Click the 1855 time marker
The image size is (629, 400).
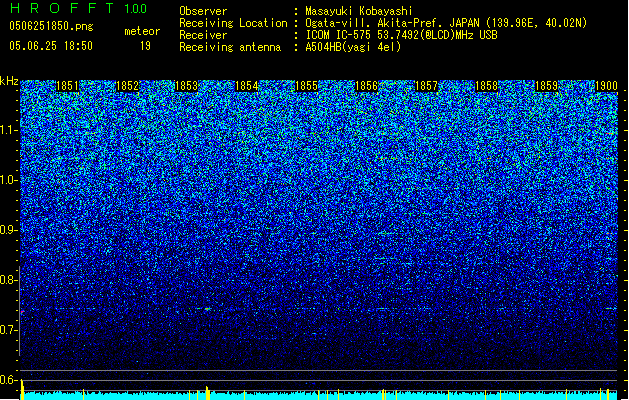306,86
